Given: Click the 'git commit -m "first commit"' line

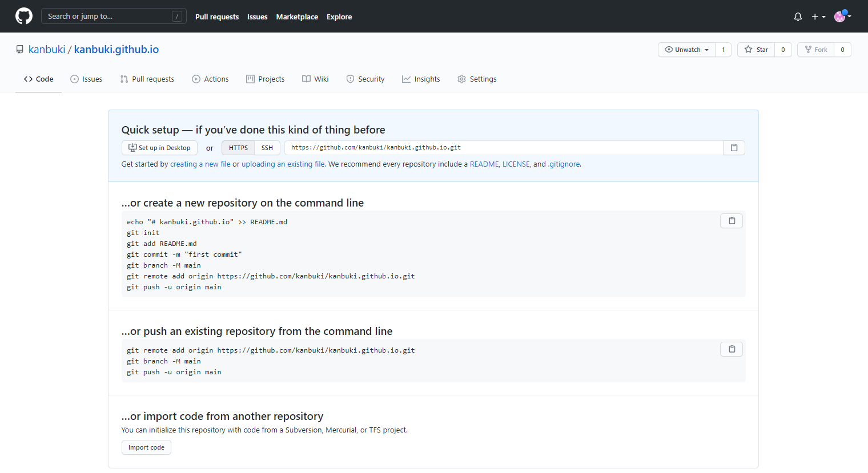Looking at the screenshot, I should [184, 254].
